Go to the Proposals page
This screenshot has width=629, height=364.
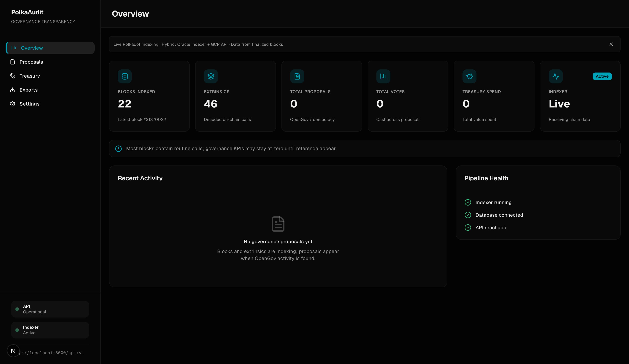50,62
